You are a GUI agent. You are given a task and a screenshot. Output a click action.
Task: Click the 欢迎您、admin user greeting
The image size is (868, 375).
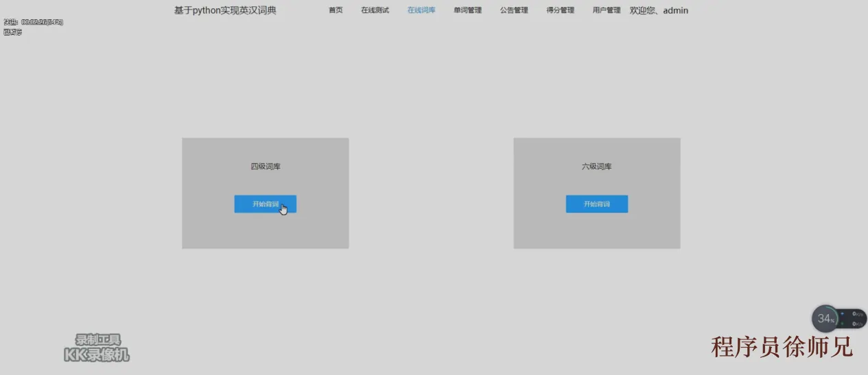pyautogui.click(x=659, y=10)
